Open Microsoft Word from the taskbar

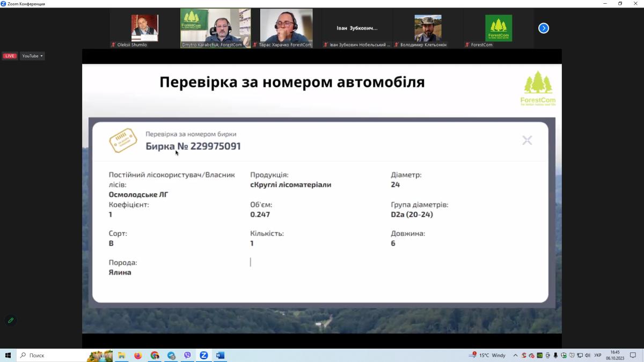point(220,355)
